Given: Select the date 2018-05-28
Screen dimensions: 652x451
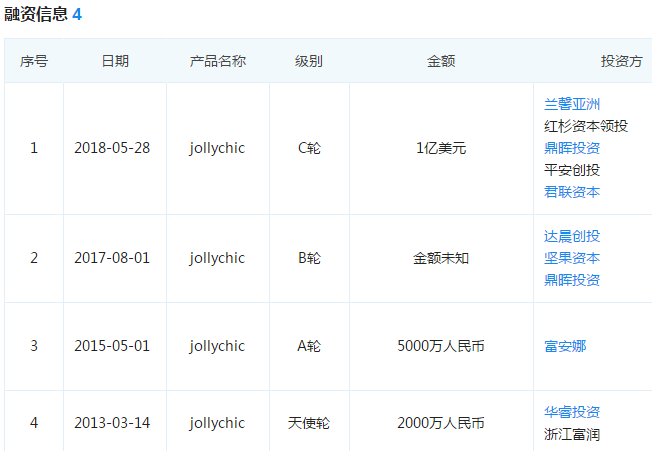Looking at the screenshot, I should coord(112,148).
